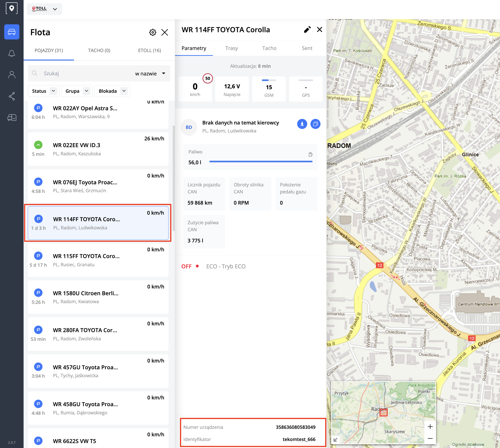Viewport: 500px width, 448px height.
Task: Select vehicle WR 1580U Citroen Berlingo
Action: coord(98,297)
